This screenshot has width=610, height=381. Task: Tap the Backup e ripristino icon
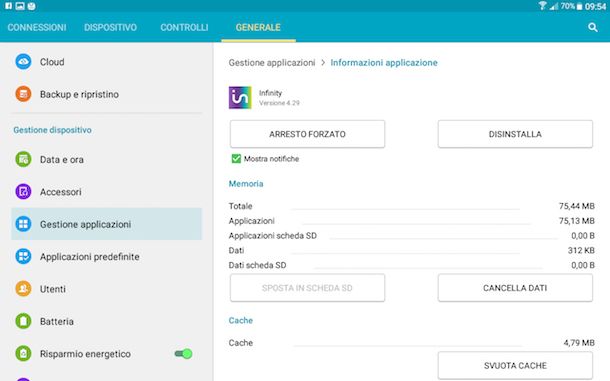point(23,94)
